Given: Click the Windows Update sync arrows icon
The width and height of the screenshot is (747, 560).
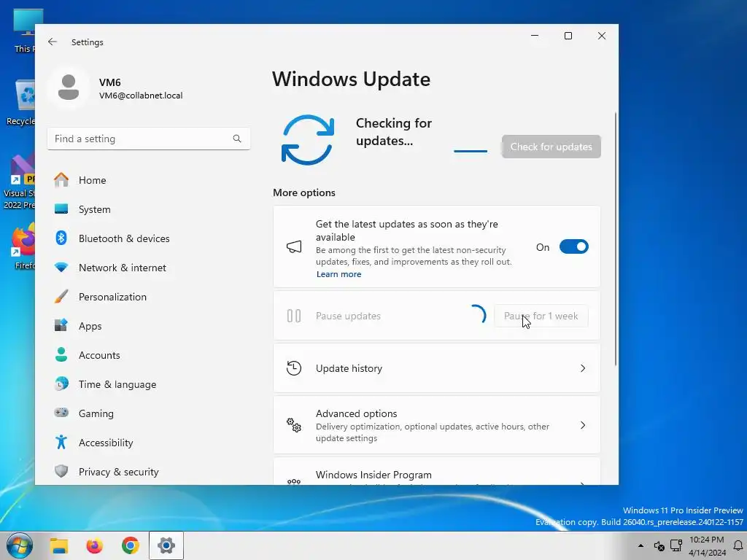Looking at the screenshot, I should tap(308, 140).
